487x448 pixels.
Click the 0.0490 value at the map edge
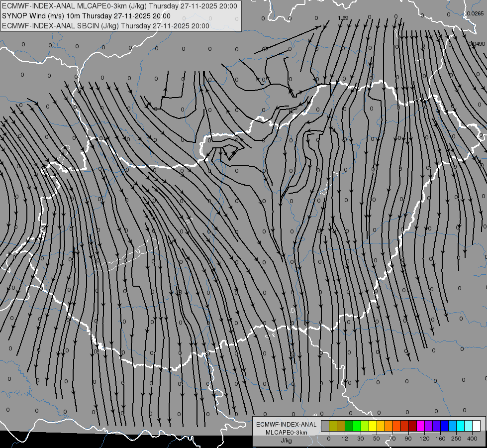[x=477, y=44]
